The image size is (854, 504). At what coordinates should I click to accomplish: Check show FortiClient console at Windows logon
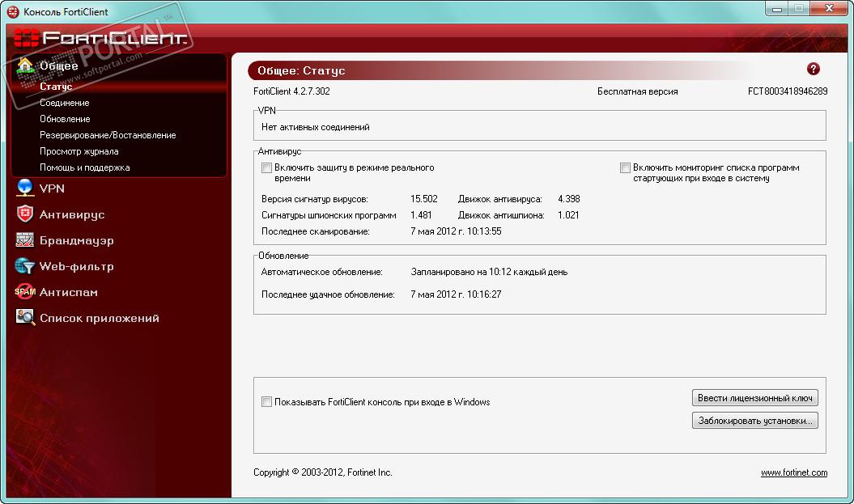pos(266,402)
